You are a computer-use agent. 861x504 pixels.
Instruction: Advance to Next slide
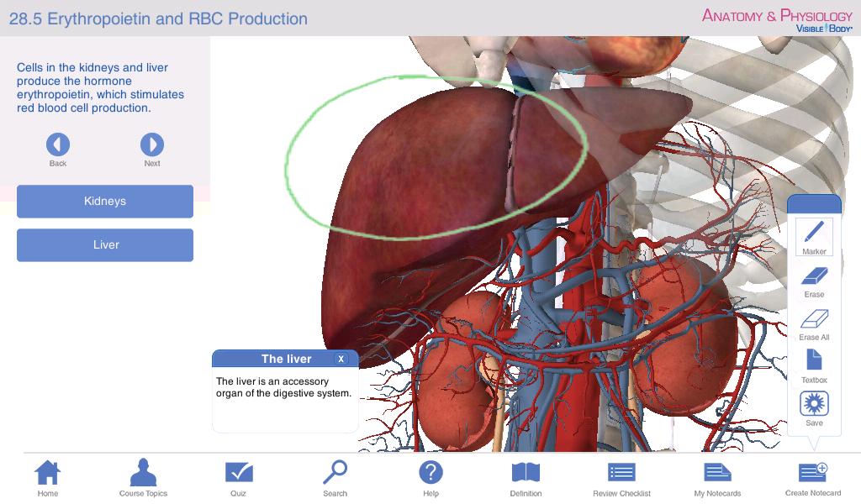[x=152, y=150]
